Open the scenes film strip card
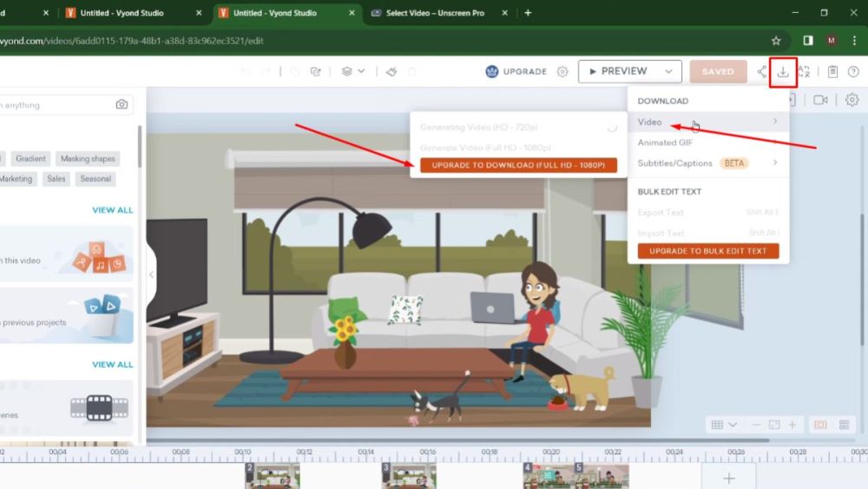The image size is (868, 489). click(67, 408)
